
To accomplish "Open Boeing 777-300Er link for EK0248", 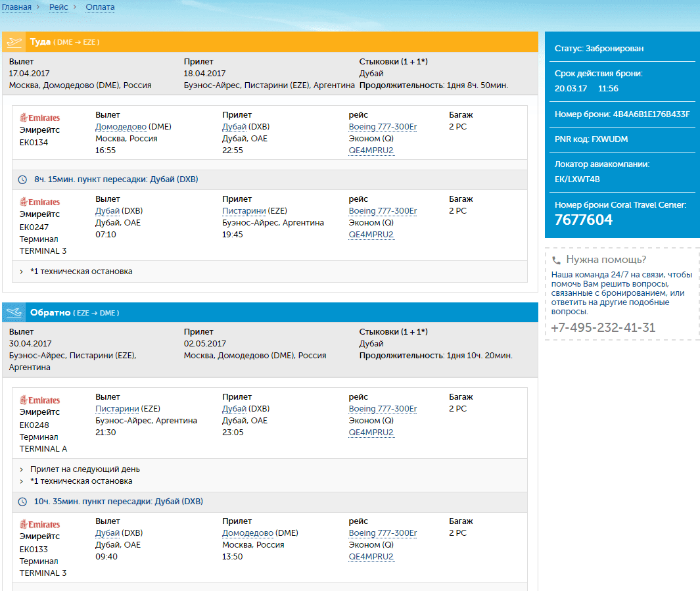I will 383,408.
